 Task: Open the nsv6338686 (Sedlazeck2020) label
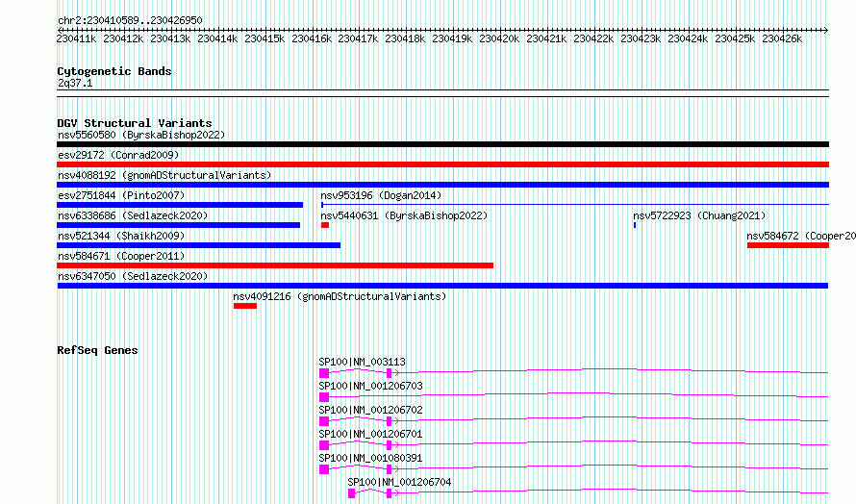133,215
